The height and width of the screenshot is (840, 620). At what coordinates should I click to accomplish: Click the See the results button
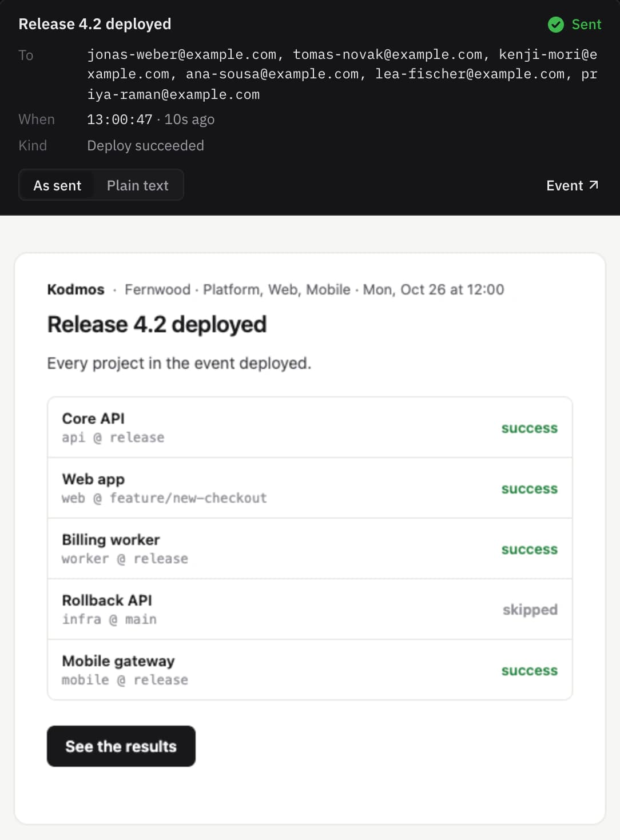(121, 746)
